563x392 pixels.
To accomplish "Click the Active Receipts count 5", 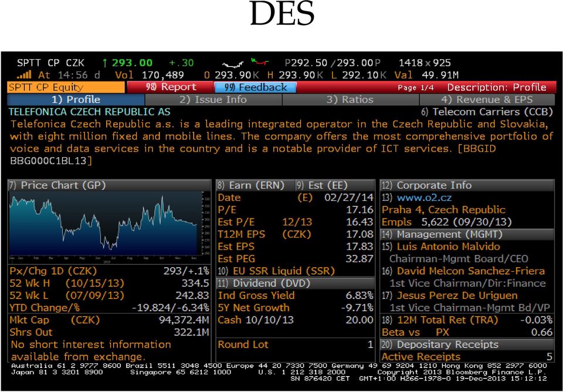I will [550, 356].
